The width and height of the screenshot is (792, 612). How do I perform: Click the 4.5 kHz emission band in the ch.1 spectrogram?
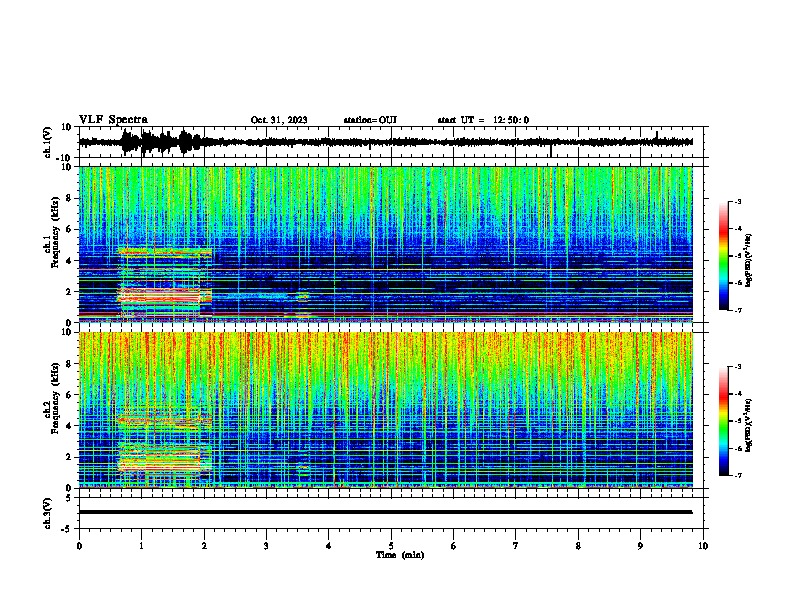pos(164,251)
